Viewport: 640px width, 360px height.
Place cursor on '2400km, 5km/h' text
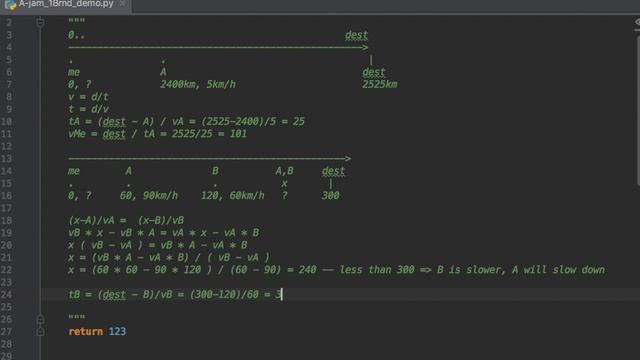pyautogui.click(x=198, y=84)
